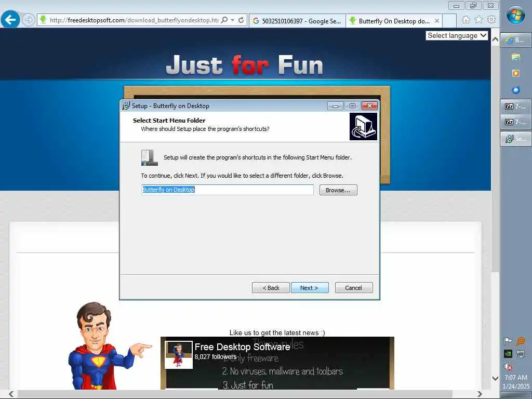Screen dimensions: 532x399
Task: Select the Internet Explorer taskbar button
Action: tap(516, 40)
